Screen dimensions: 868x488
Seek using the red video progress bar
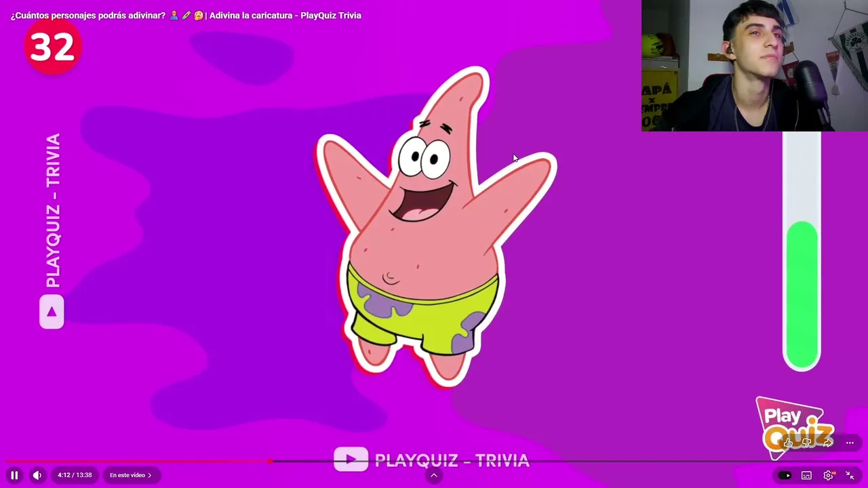pos(434,461)
